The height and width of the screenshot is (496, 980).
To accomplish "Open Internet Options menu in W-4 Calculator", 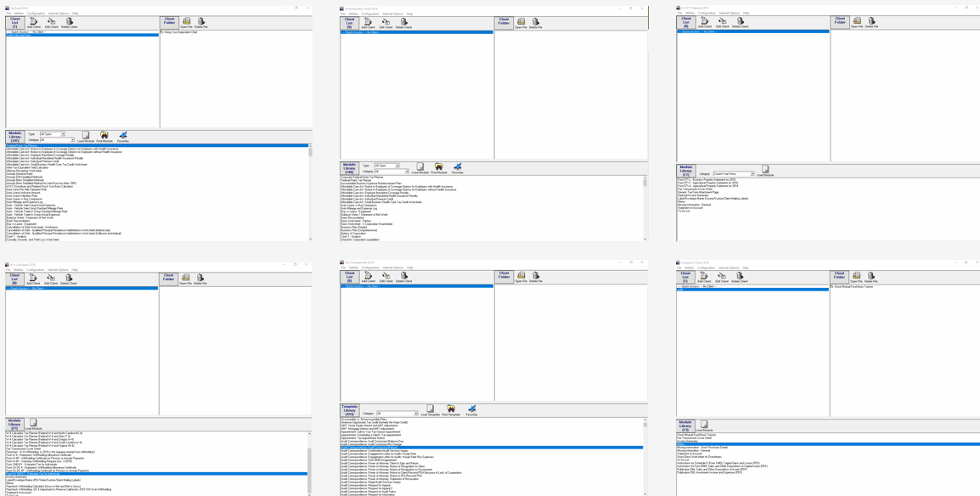I will 57,269.
